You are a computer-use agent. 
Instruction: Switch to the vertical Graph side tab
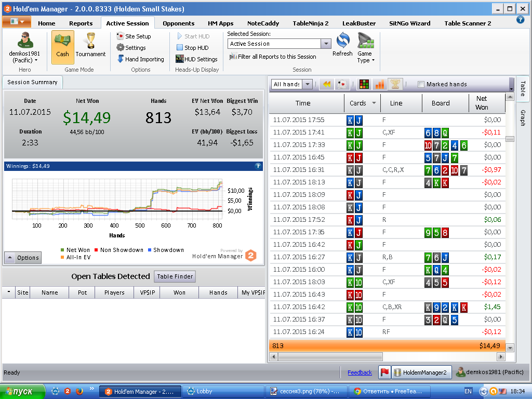pos(523,118)
